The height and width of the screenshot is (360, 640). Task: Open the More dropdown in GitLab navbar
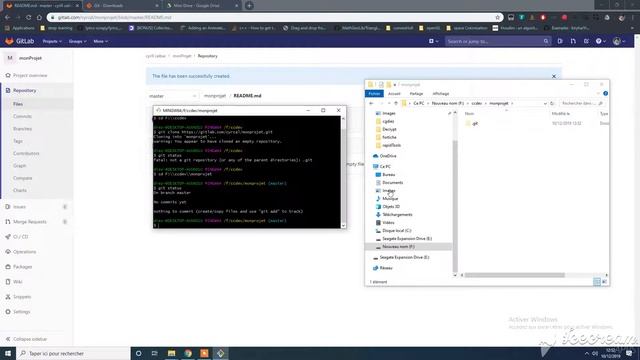[100, 41]
